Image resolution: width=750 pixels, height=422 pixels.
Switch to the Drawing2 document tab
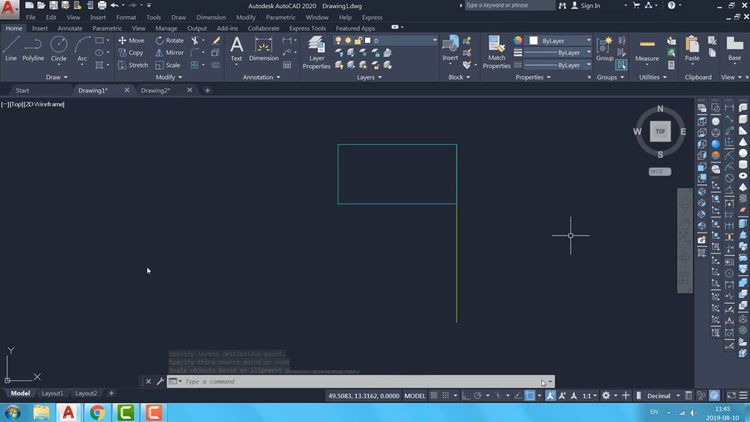pos(155,90)
